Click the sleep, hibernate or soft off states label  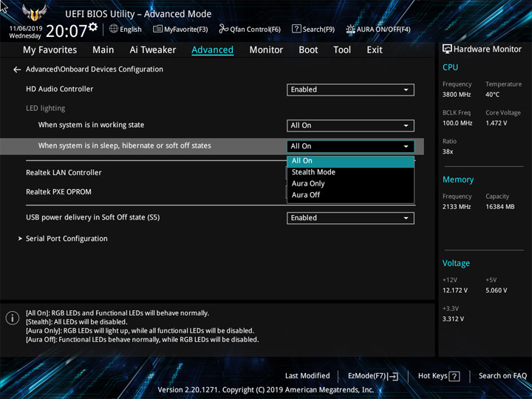[125, 146]
